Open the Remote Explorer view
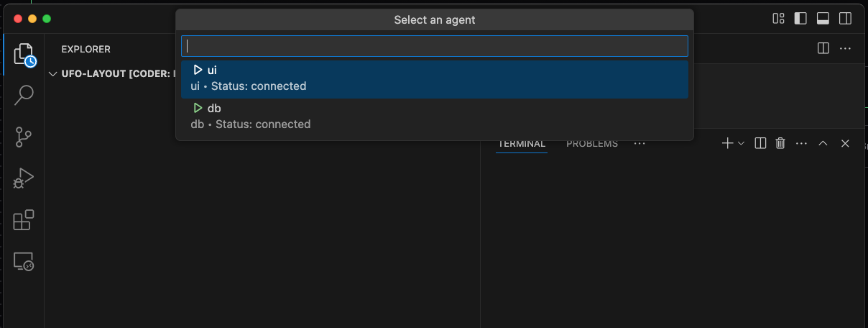 (24, 261)
